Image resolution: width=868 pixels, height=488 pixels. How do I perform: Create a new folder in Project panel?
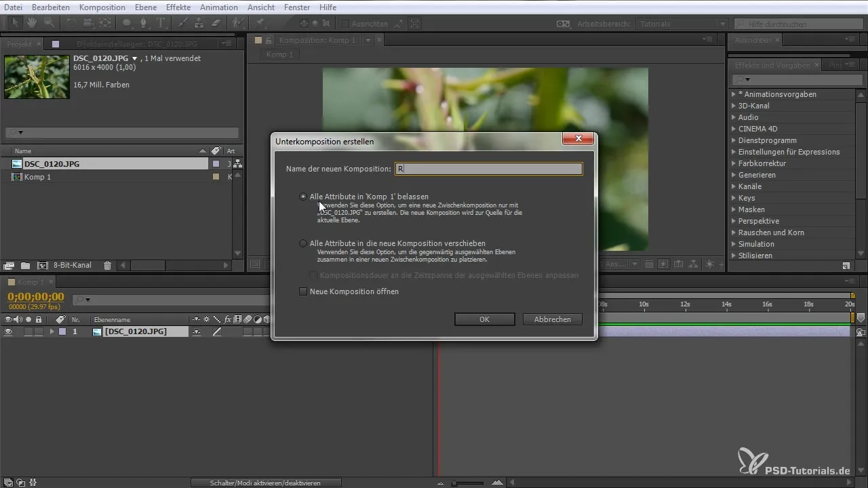point(25,266)
